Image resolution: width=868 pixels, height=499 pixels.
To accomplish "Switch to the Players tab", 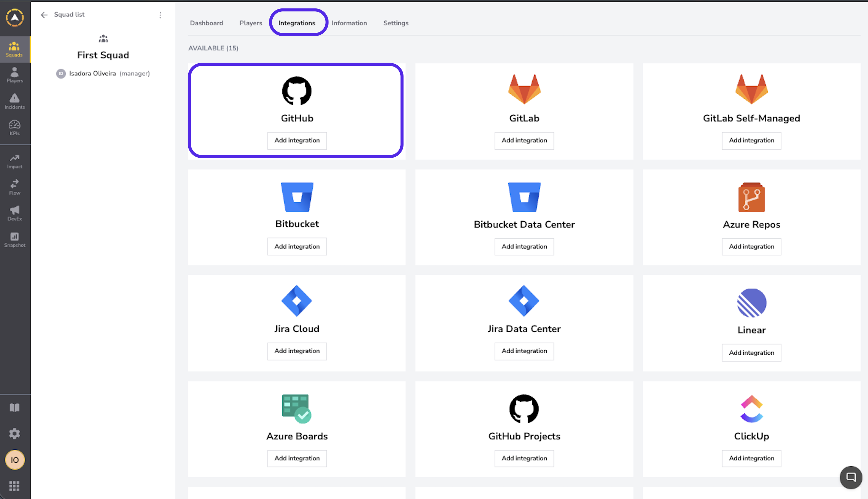I will pos(251,23).
